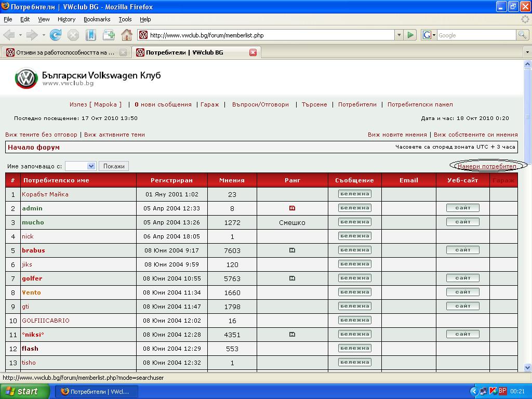
Task: Click the Windows Start button
Action: (x=25, y=391)
